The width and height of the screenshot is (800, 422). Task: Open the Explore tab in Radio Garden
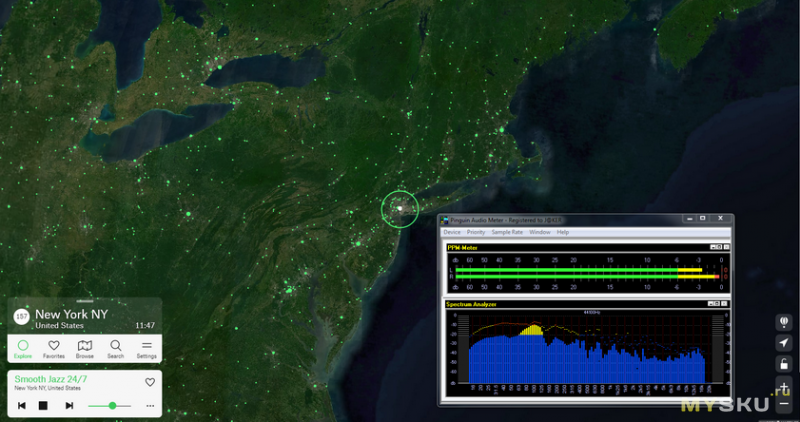pyautogui.click(x=23, y=348)
